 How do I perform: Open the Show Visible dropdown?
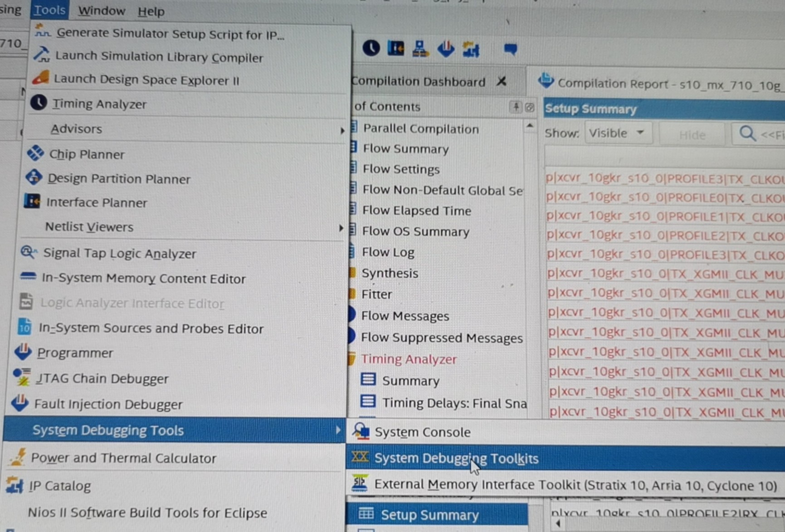[618, 133]
